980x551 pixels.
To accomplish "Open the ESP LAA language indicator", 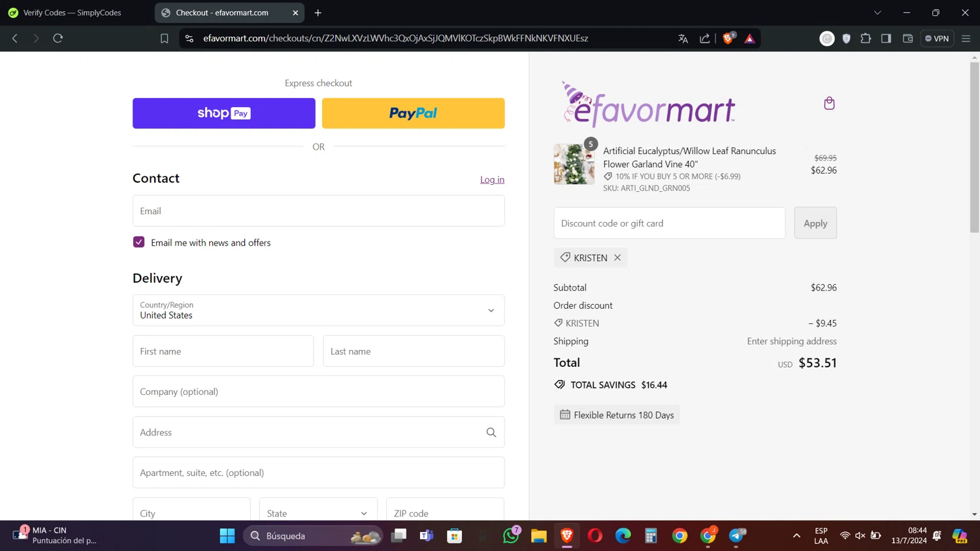I will 821,535.
